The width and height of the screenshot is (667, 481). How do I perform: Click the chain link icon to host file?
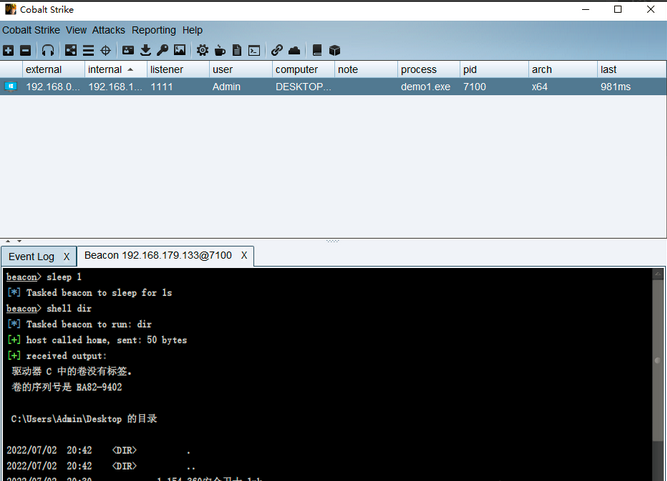277,51
